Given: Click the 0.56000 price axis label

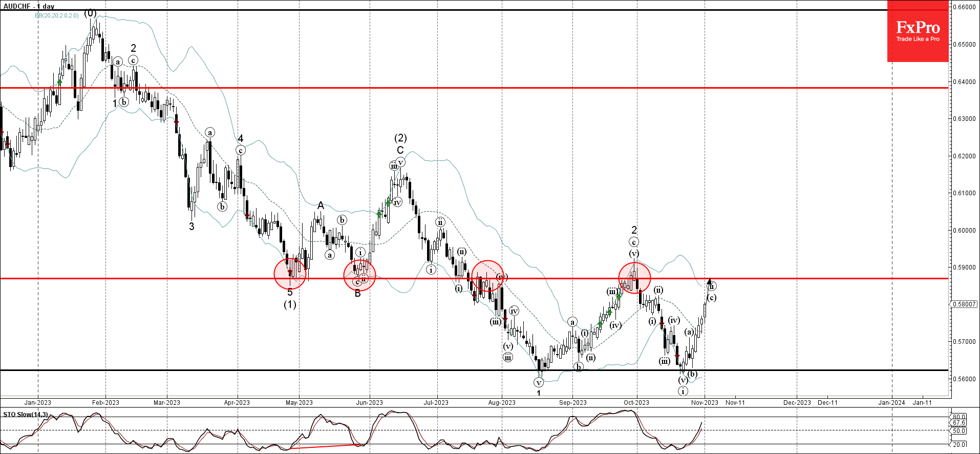Looking at the screenshot, I should click(x=965, y=379).
